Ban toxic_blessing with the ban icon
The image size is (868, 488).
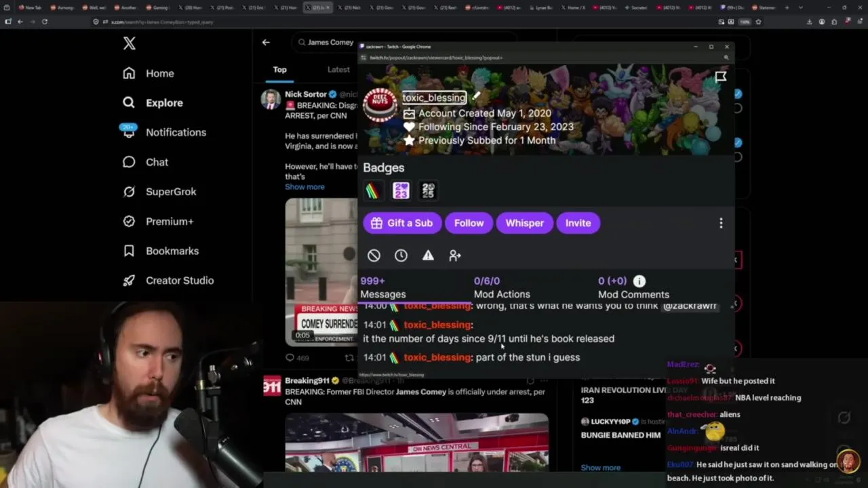(x=374, y=256)
